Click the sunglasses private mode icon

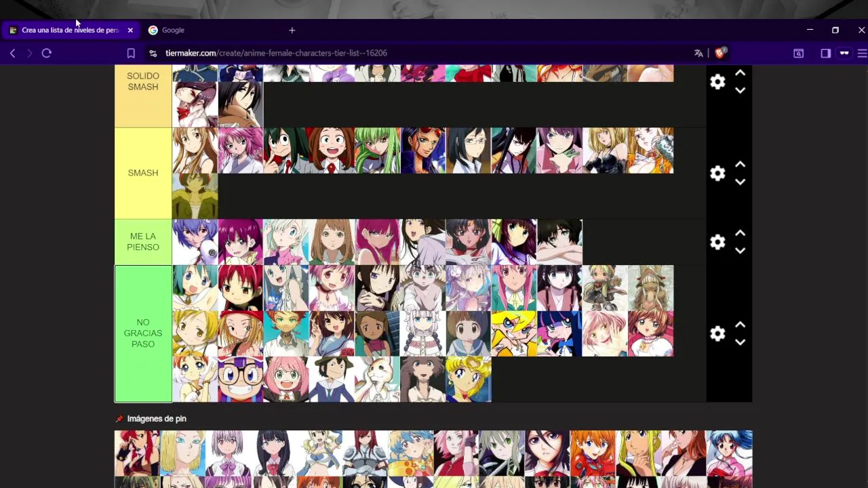click(x=844, y=53)
